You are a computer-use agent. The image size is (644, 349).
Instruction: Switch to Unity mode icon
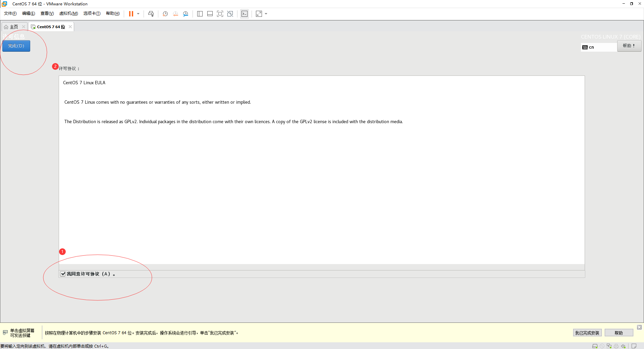pyautogui.click(x=230, y=14)
